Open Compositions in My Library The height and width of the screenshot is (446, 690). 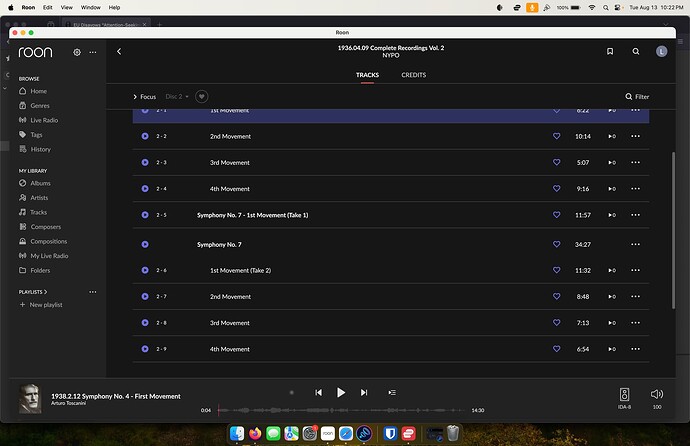click(x=43, y=241)
